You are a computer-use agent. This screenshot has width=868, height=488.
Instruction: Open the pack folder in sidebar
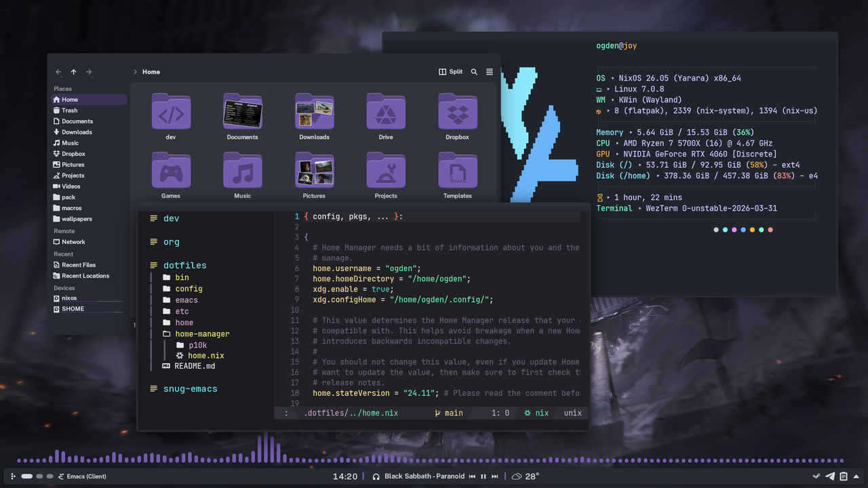pyautogui.click(x=89, y=197)
